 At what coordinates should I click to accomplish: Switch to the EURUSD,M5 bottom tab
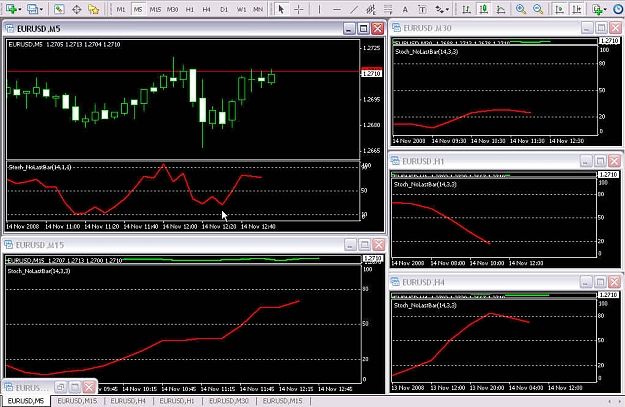coord(26,401)
